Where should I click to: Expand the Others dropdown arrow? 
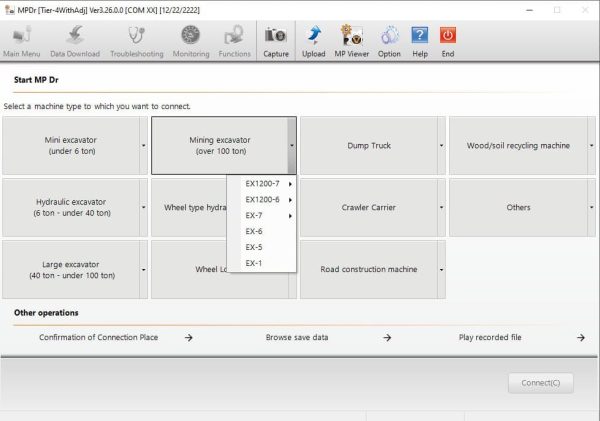592,207
